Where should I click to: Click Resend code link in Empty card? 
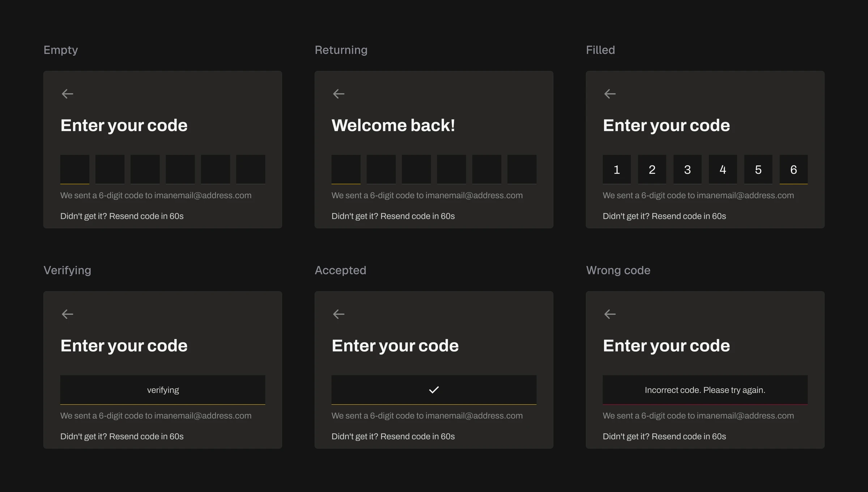pos(146,216)
